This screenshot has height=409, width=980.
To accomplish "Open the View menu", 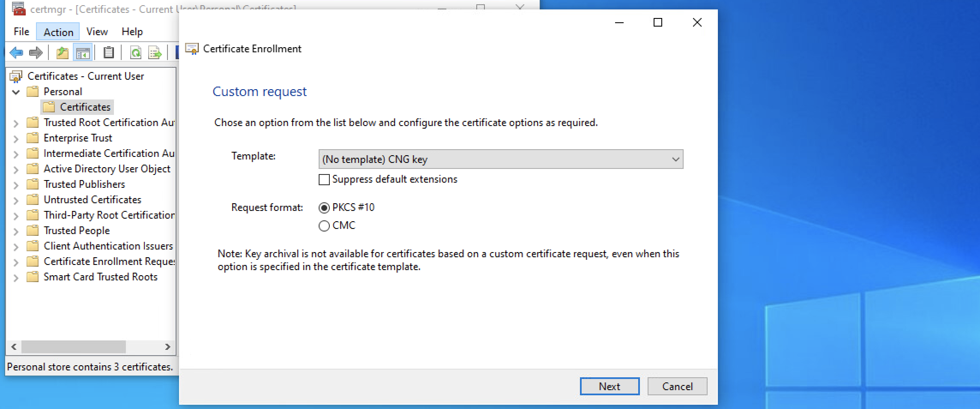I will click(x=97, y=32).
